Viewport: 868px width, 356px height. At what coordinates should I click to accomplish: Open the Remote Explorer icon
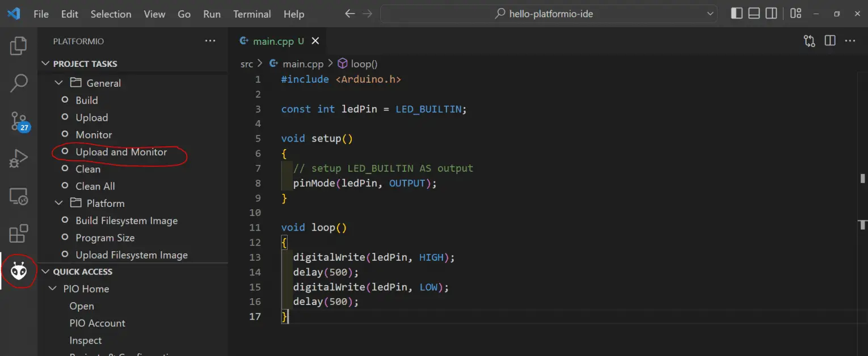click(19, 196)
